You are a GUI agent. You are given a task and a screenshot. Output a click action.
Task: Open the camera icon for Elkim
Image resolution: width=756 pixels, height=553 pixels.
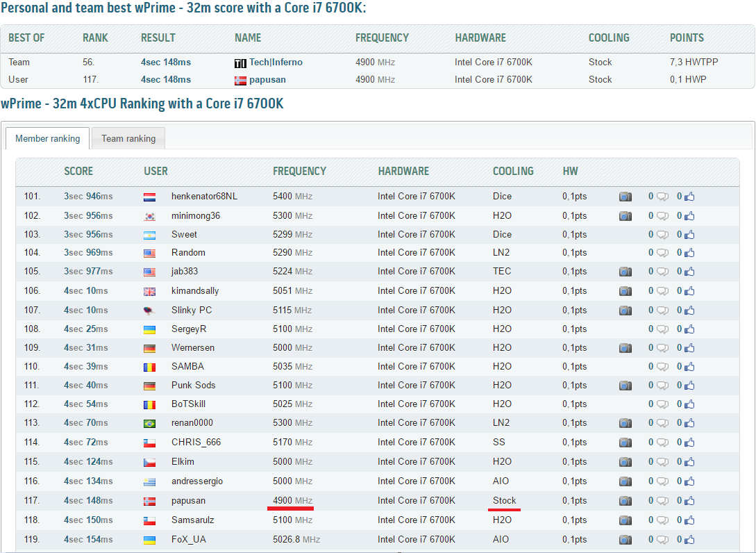tap(625, 462)
